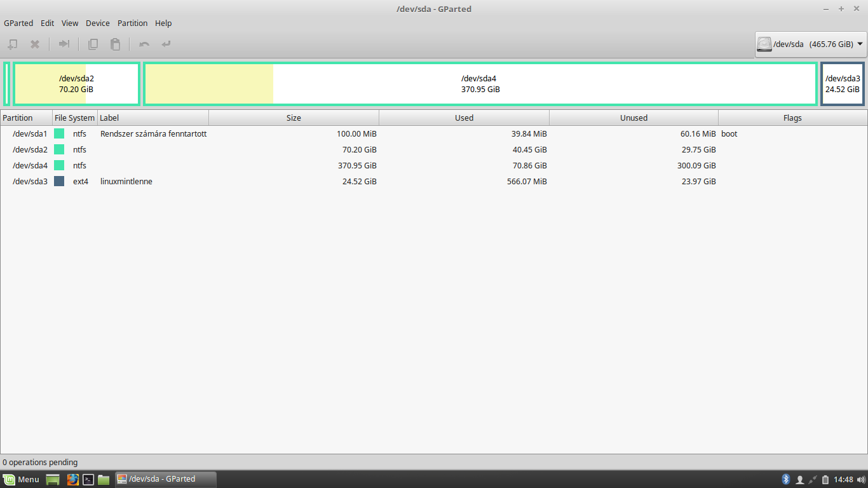Sort by the File System column header
Image resolution: width=868 pixels, height=488 pixels.
(x=74, y=118)
